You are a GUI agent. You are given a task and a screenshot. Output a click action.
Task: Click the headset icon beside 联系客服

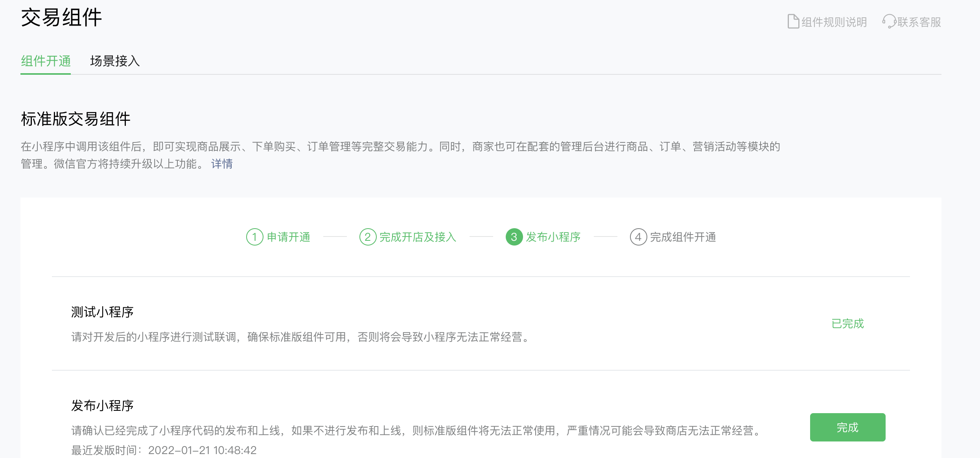889,22
